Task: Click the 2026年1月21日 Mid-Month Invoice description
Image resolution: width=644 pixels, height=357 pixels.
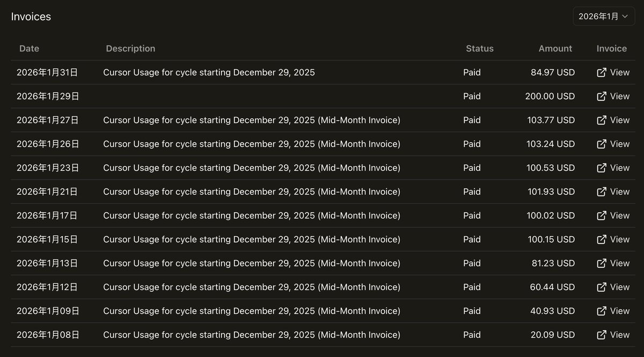Action: click(252, 192)
